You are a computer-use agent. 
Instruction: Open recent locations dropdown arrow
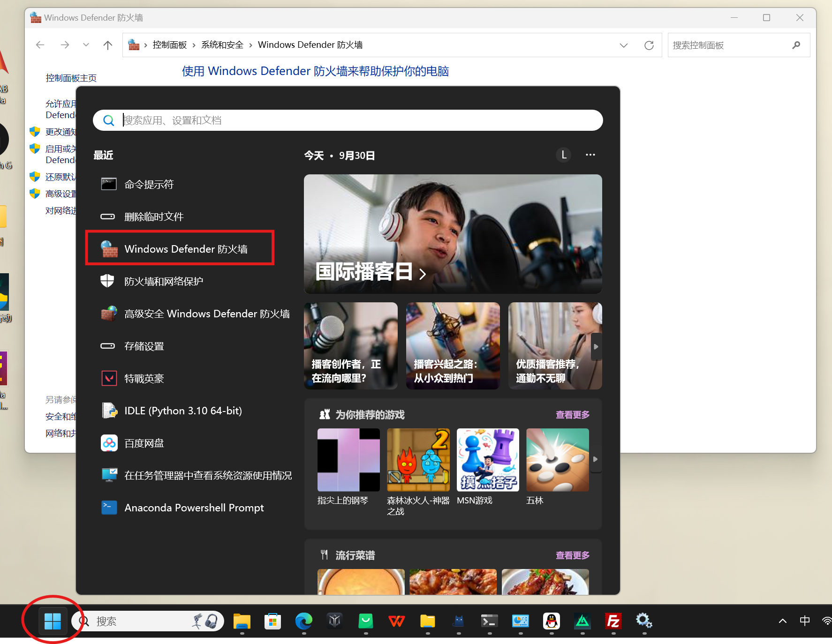pyautogui.click(x=86, y=45)
